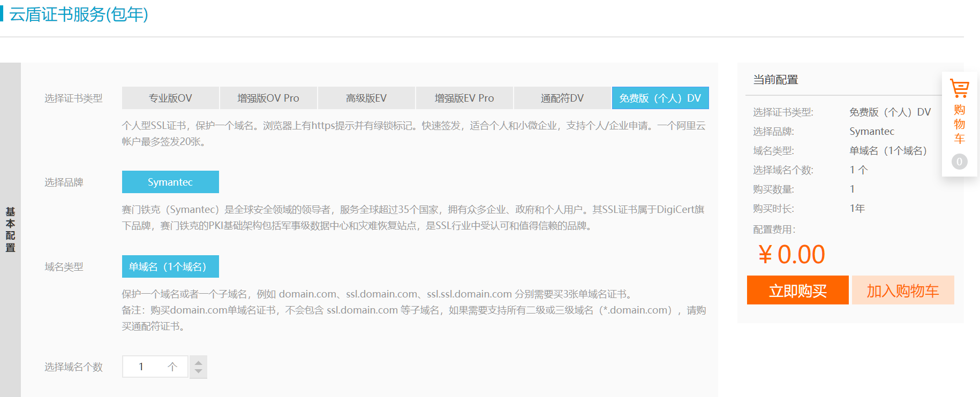Choose the 增强版EV Pro certificate type
The image size is (980, 397).
tap(464, 98)
